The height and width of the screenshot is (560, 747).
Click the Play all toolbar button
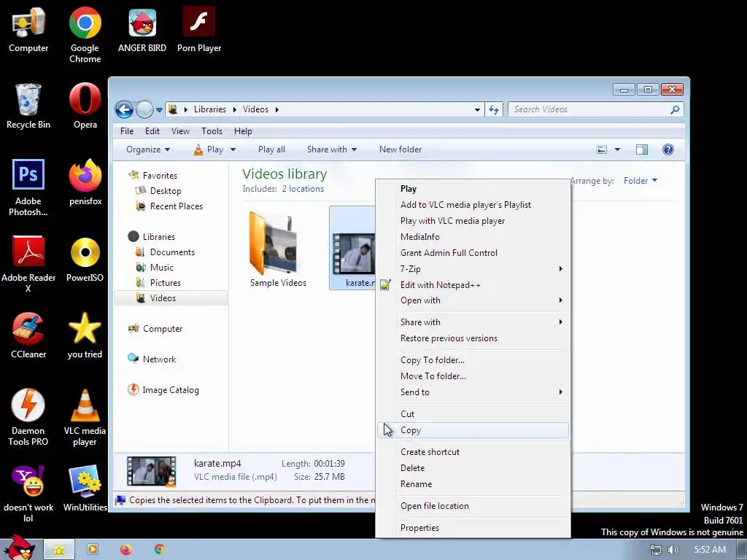click(x=271, y=149)
